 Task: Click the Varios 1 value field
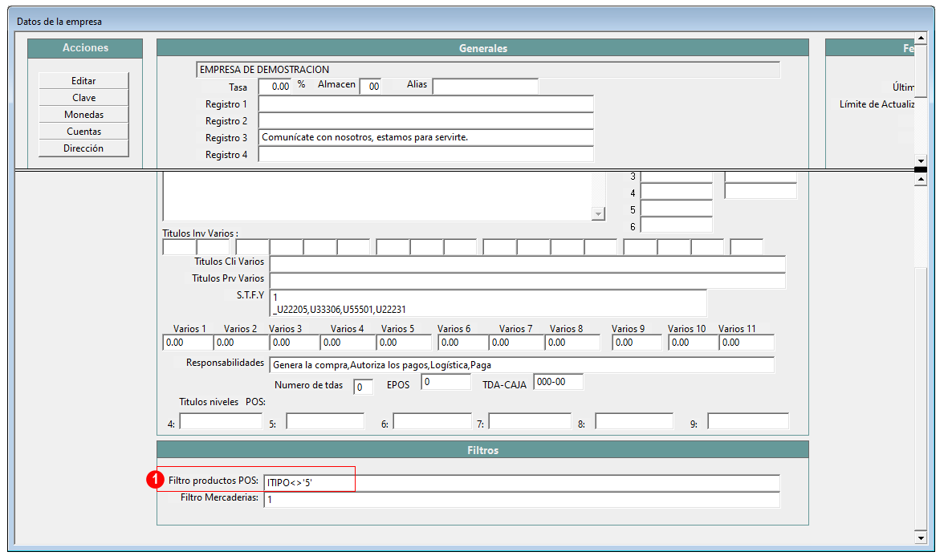pos(187,343)
